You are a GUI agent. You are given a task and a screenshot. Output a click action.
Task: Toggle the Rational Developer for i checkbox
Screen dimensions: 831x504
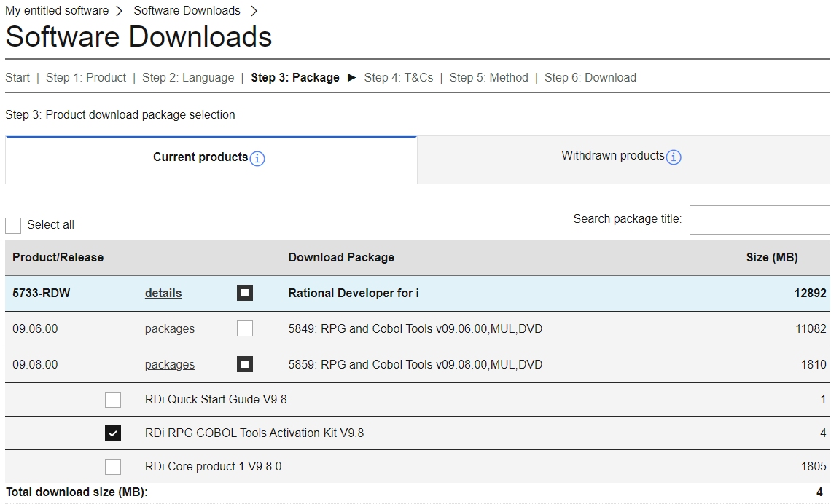[x=245, y=293]
